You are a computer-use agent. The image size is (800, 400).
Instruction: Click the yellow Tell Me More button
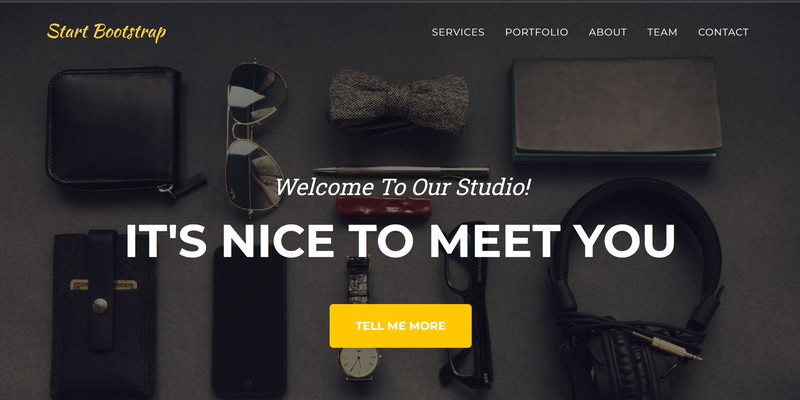[x=401, y=326]
